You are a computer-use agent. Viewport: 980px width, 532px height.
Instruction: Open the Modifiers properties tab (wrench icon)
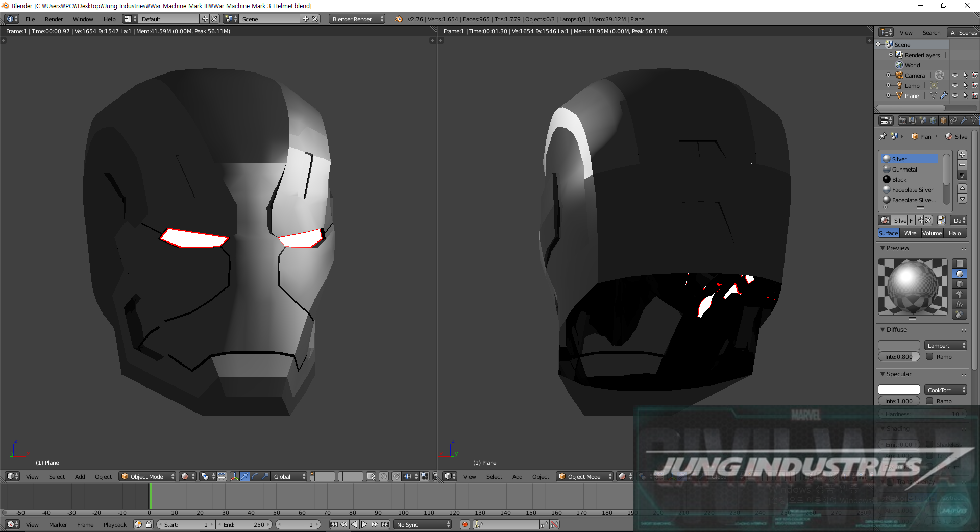click(964, 120)
